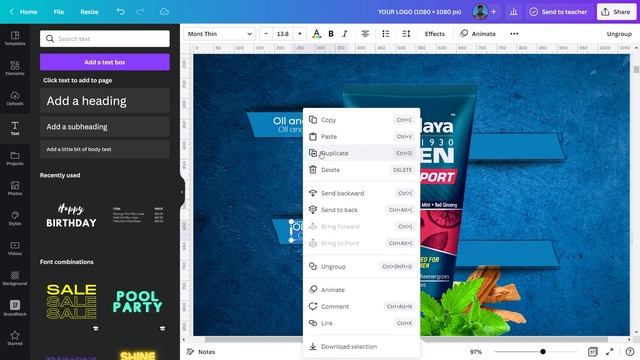Choose Link from the context menu
Screen dimensions: 640x360
[362, 323]
